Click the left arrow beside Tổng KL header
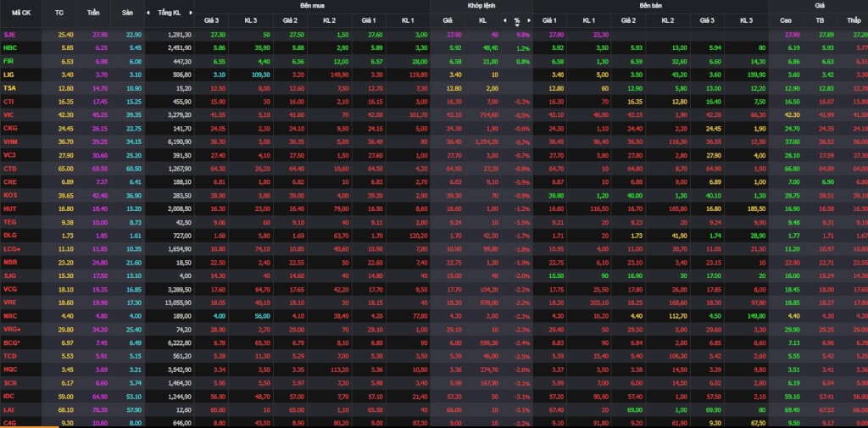 click(x=148, y=12)
